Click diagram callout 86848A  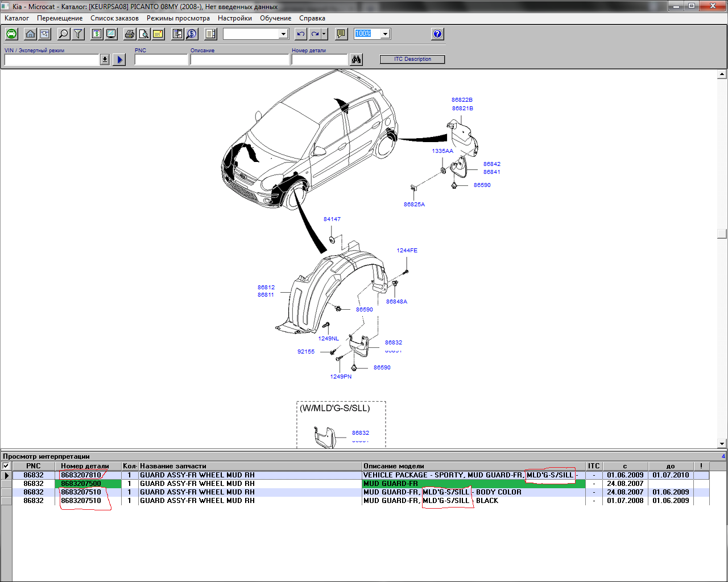click(x=396, y=302)
